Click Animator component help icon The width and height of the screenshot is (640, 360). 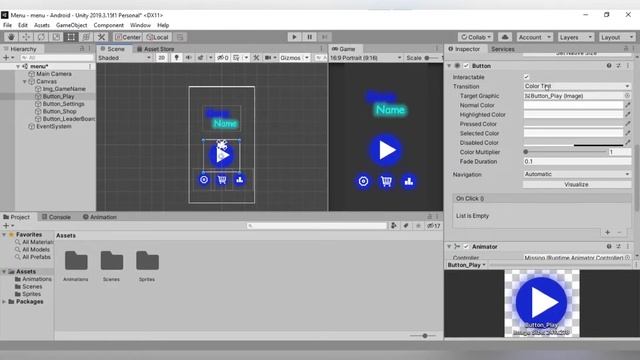coord(609,247)
